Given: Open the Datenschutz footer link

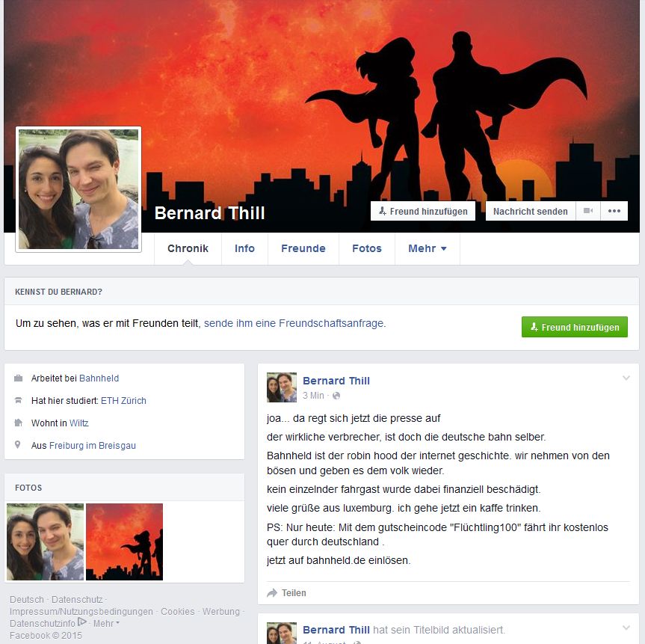Looking at the screenshot, I should pyautogui.click(x=77, y=600).
